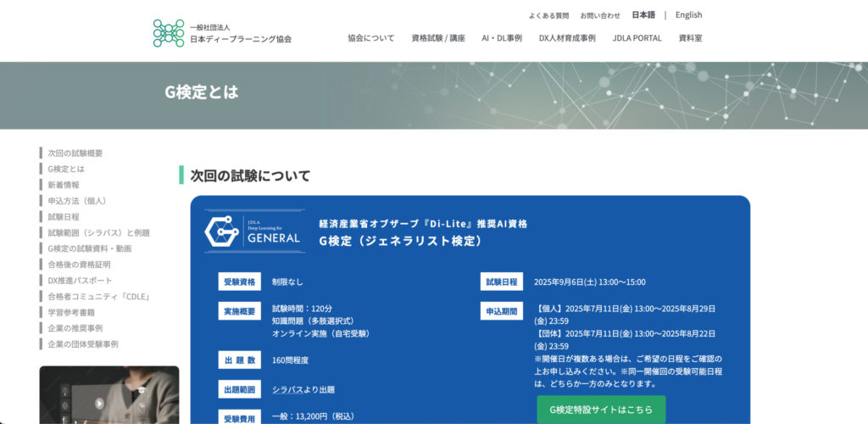The height and width of the screenshot is (424, 868).
Task: Open the 協会について menu
Action: 371,38
